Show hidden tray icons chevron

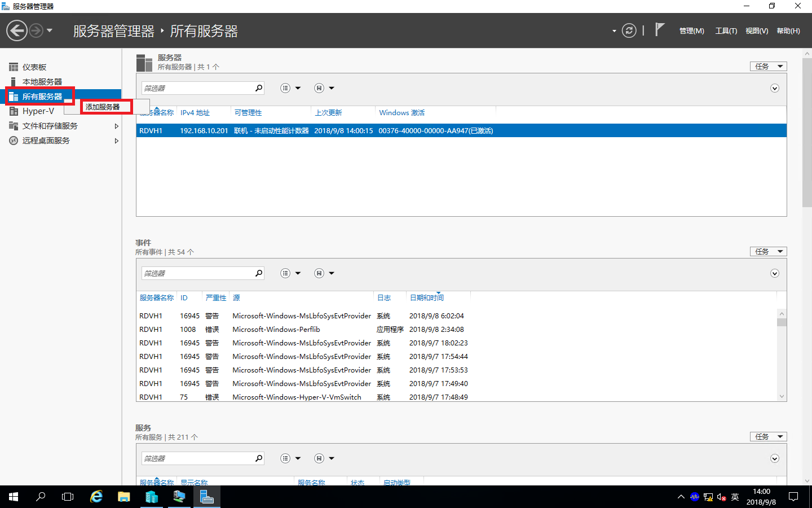681,497
